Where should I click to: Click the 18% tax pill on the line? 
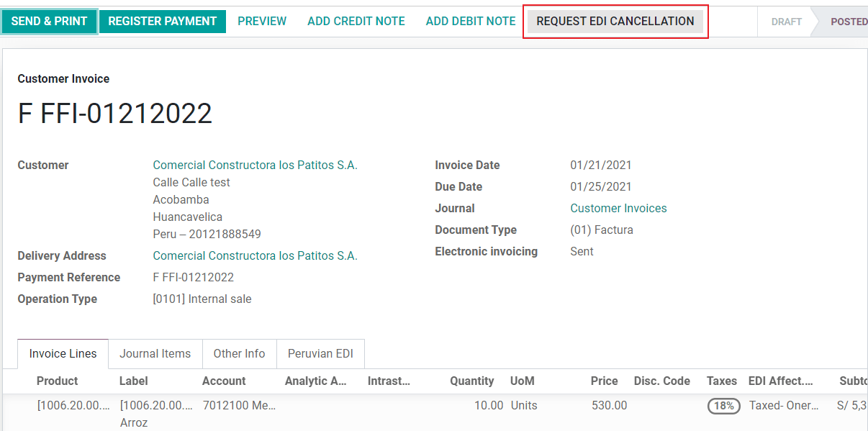(x=722, y=405)
